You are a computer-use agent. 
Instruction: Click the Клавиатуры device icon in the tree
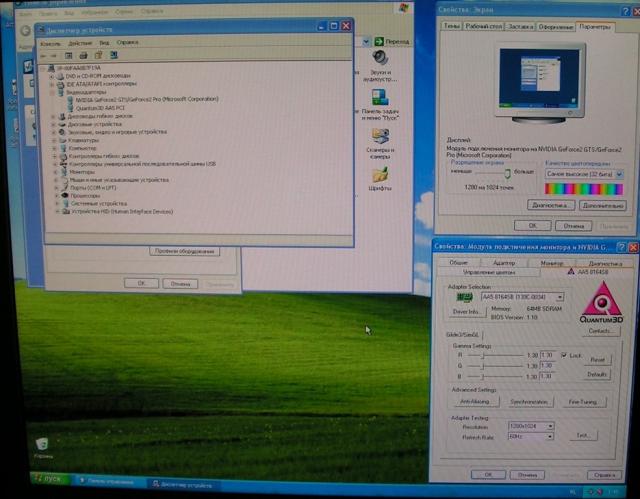tap(63, 140)
